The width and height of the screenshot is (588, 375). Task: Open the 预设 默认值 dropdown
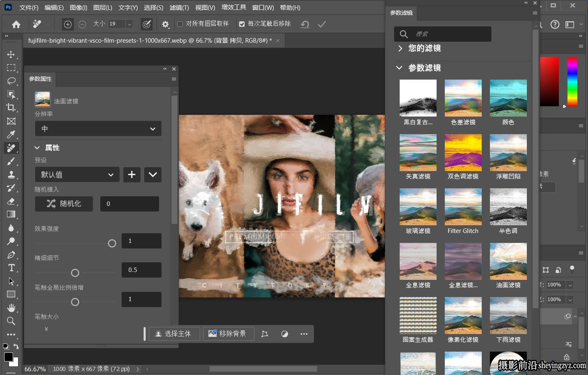pos(77,175)
